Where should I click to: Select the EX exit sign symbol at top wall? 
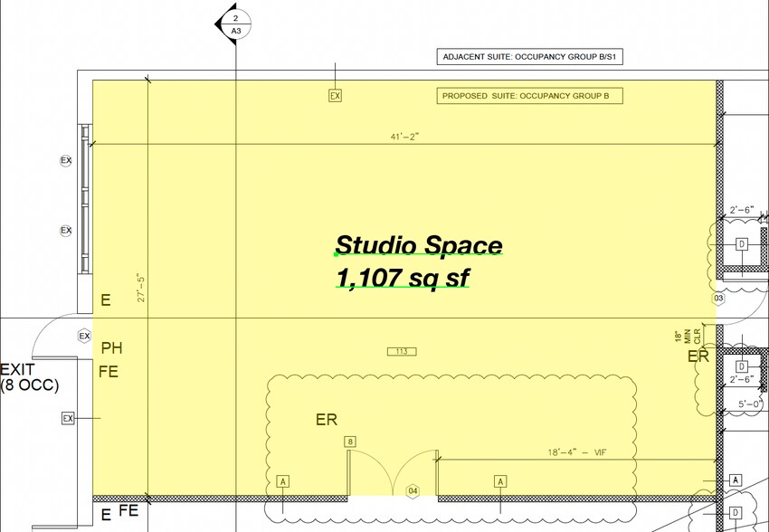click(x=335, y=94)
